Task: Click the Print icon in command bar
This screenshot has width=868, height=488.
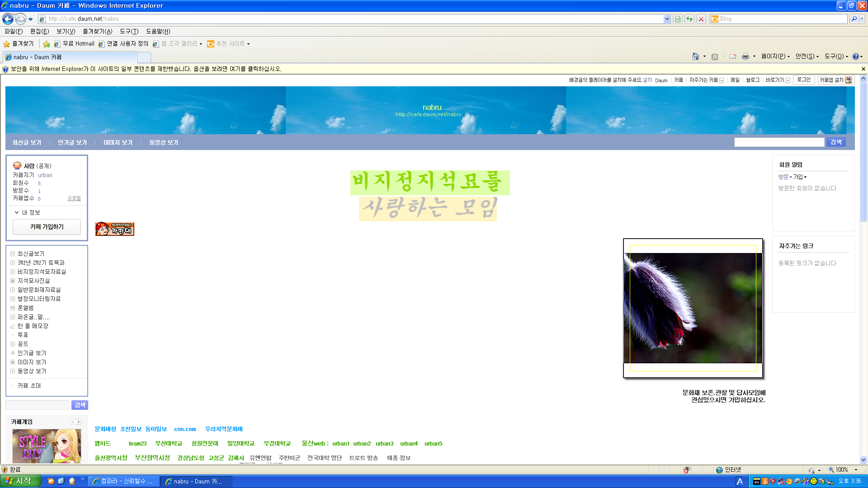Action: [x=745, y=56]
